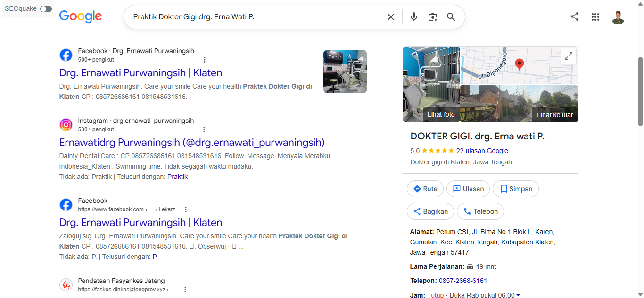This screenshot has height=298, width=644.
Task: Click Facebook favicon of the Lekarz result
Action: [66, 205]
